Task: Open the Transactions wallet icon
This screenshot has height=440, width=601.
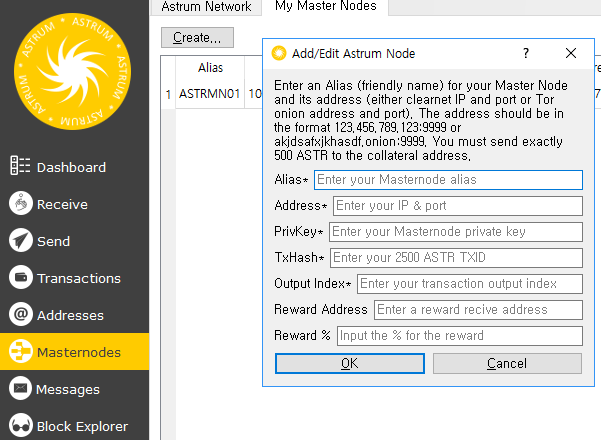Action: point(21,277)
